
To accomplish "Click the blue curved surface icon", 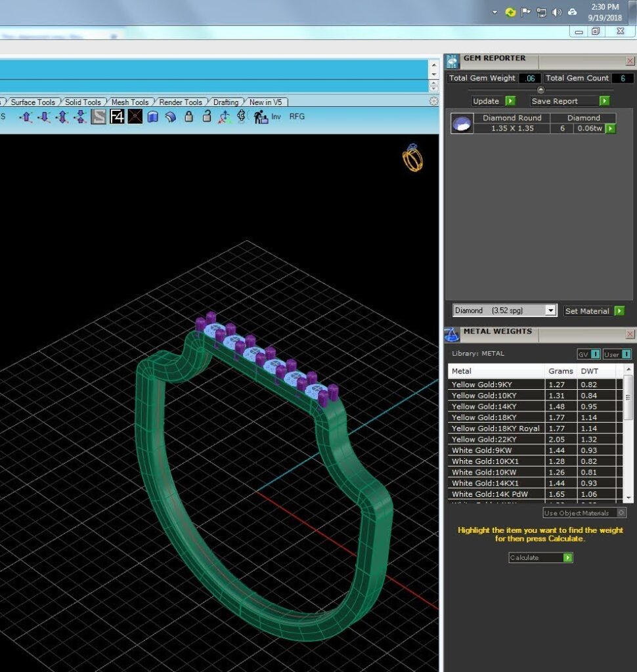I will click(171, 117).
